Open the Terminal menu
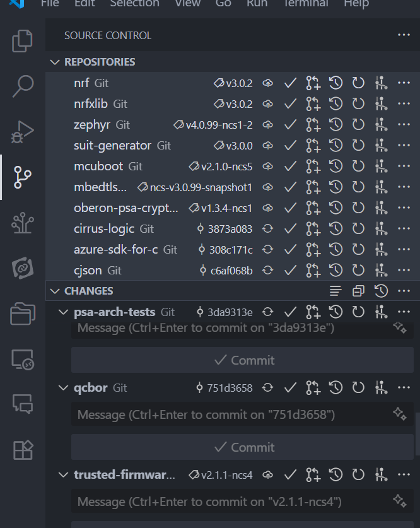Screen dimensions: 420x528 click(306, 3)
